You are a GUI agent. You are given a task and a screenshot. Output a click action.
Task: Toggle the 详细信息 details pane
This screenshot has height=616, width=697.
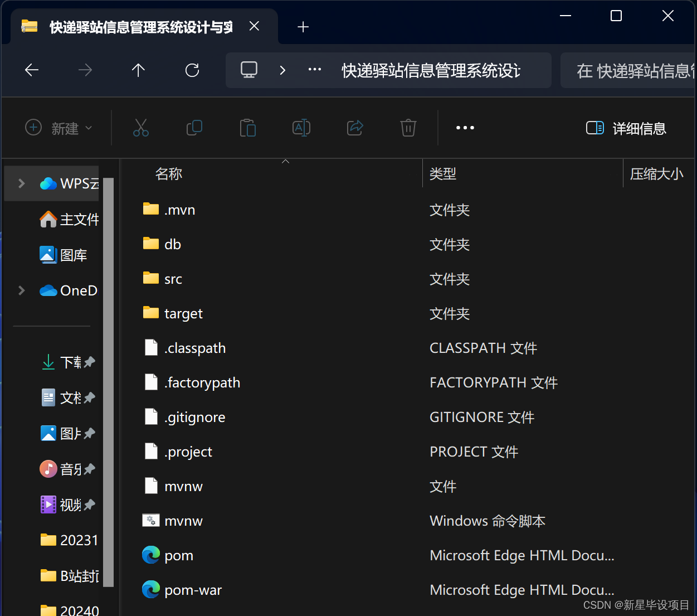coord(625,128)
